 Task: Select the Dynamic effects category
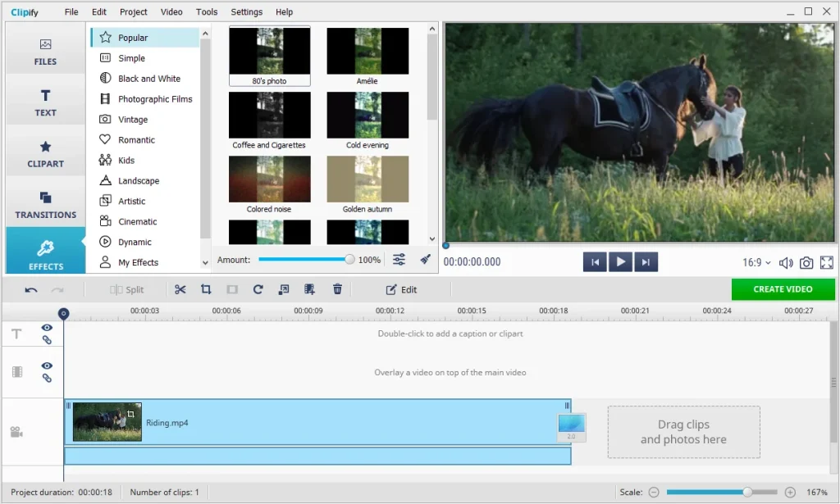click(145, 242)
